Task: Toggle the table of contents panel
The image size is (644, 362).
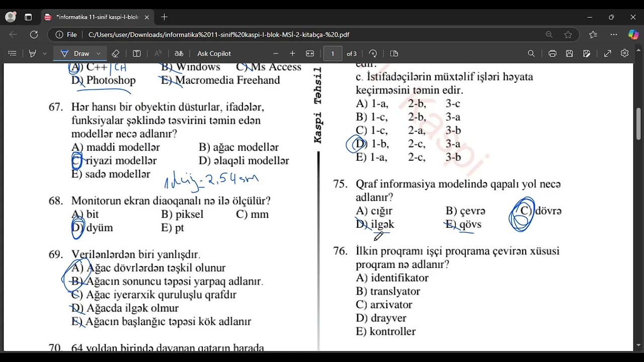Action: pyautogui.click(x=13, y=53)
